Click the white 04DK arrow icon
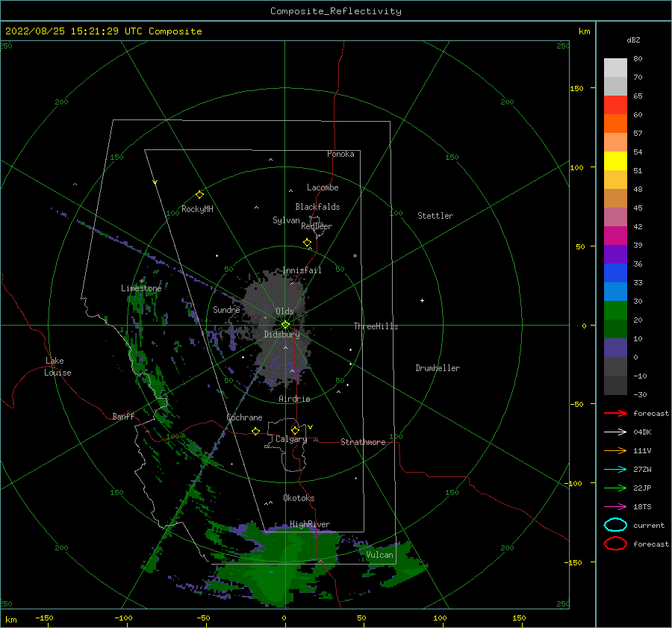 (x=615, y=432)
